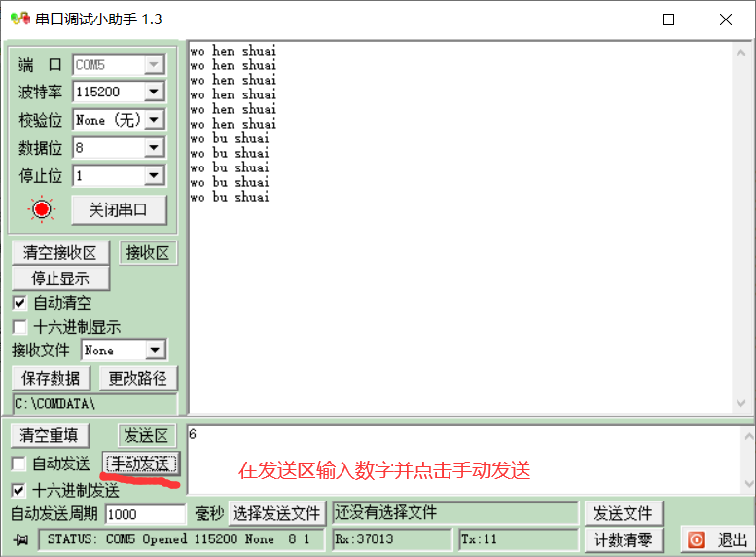Click the 清空重填 button
Screen dimensions: 756x557
point(50,435)
